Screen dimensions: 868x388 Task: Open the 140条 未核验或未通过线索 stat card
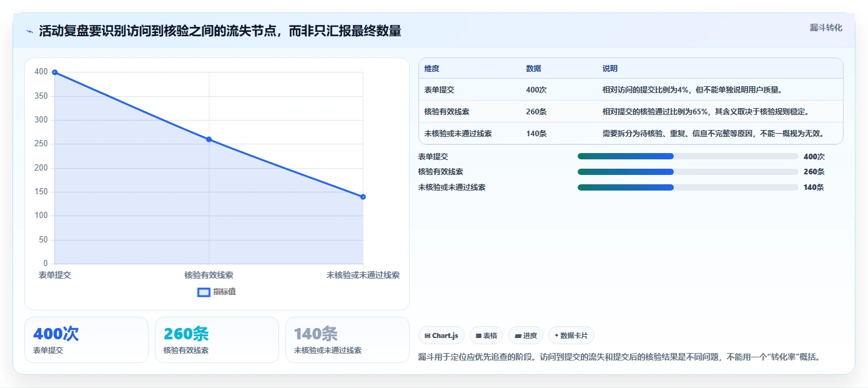coord(347,340)
